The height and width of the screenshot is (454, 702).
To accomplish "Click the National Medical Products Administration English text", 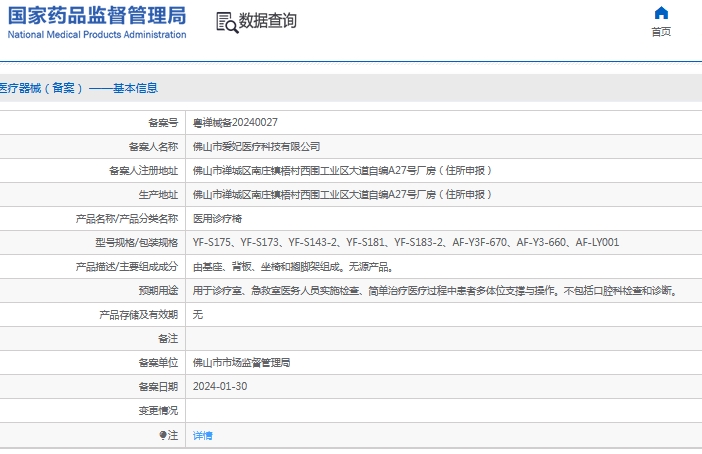I will [97, 34].
